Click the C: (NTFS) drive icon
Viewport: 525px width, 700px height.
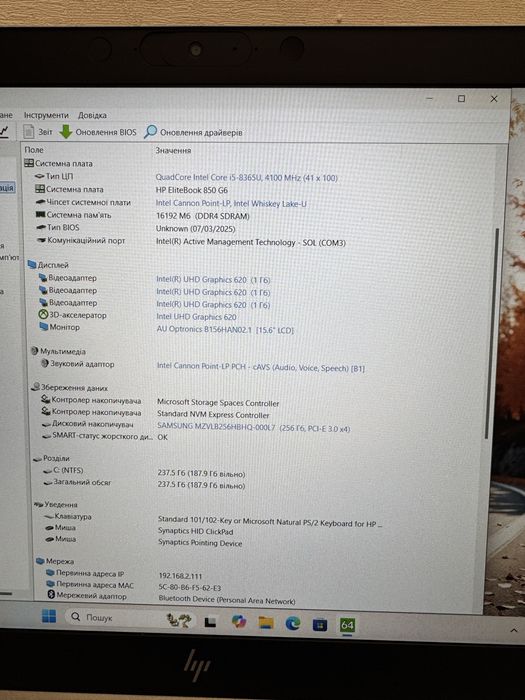48,471
